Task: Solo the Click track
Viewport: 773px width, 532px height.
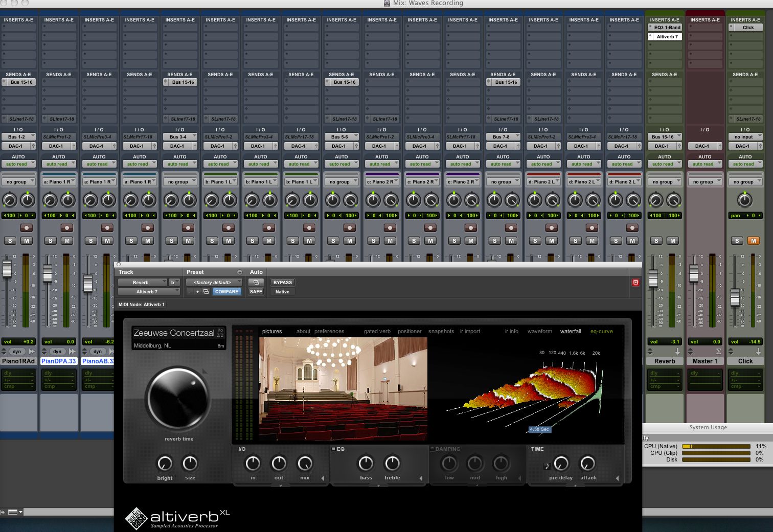Action: [x=737, y=241]
